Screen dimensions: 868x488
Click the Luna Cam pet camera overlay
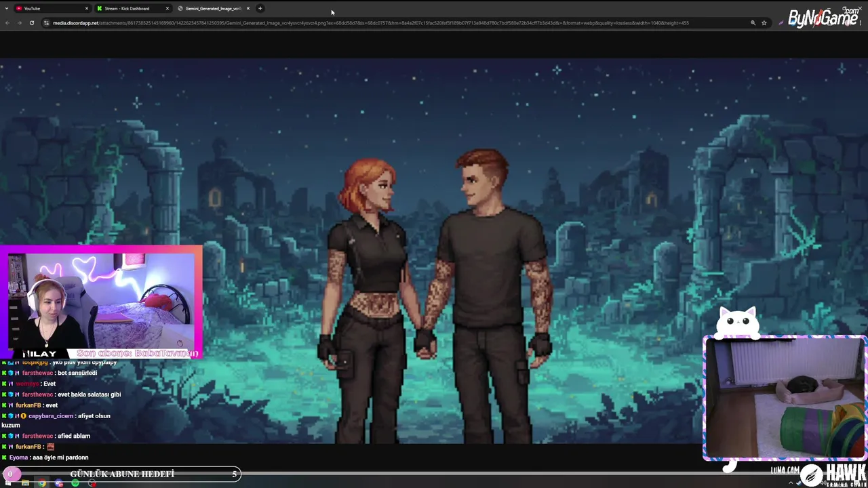click(x=785, y=398)
